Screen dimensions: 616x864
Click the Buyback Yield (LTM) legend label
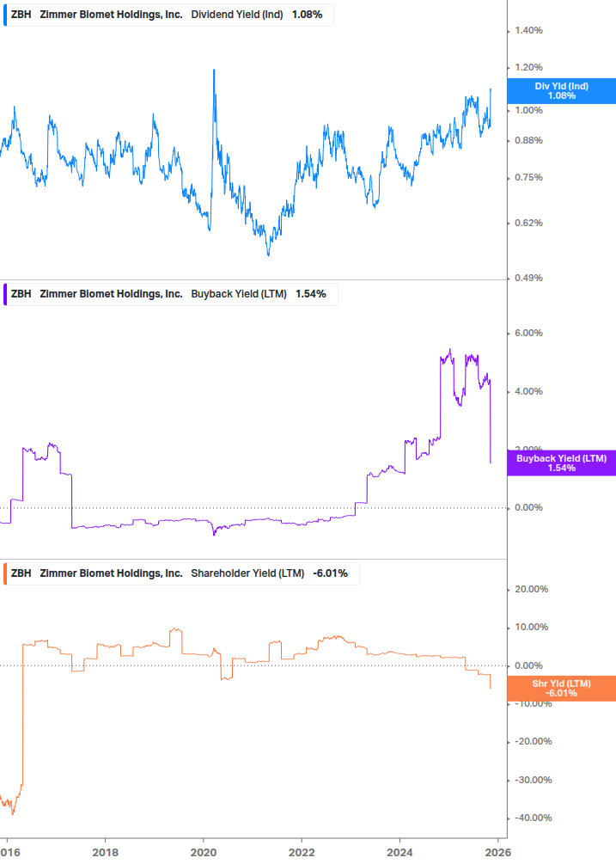239,294
